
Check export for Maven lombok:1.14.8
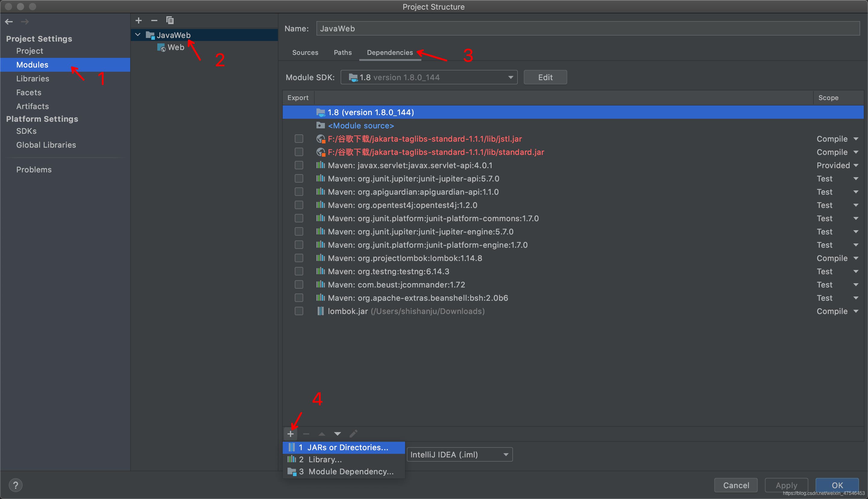pyautogui.click(x=298, y=258)
